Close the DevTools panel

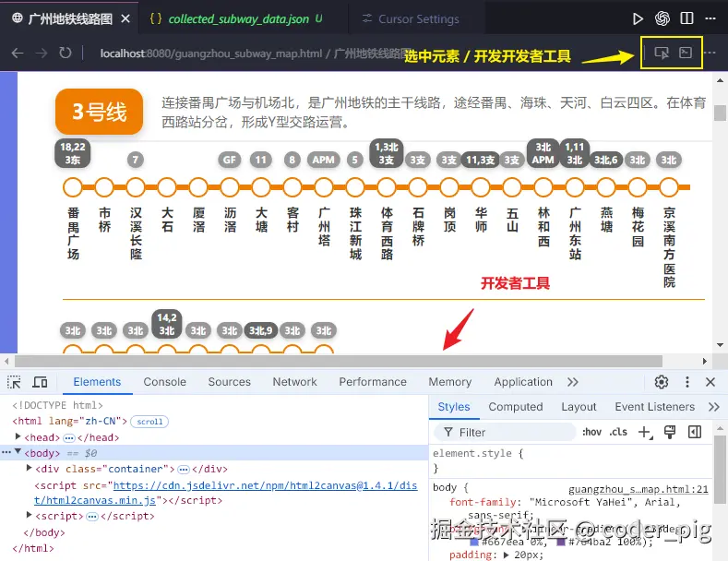tap(710, 382)
